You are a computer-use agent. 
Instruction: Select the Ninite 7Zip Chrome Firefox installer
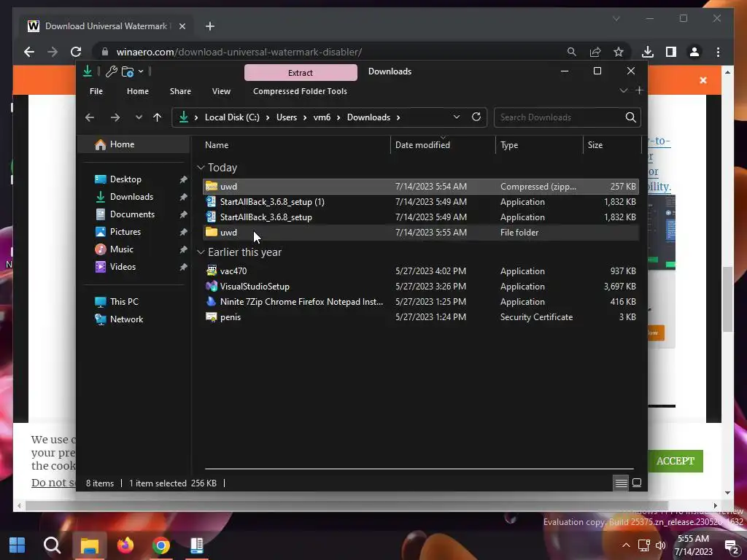421,301
